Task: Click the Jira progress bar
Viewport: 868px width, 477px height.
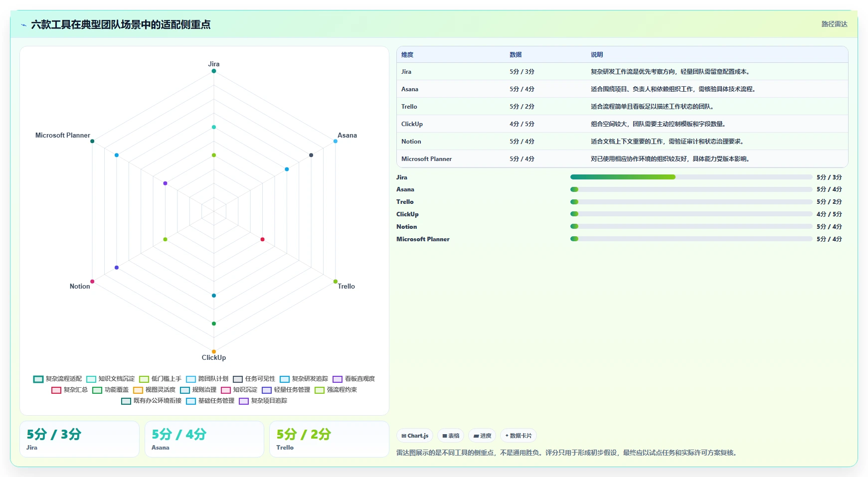Action: pos(691,177)
